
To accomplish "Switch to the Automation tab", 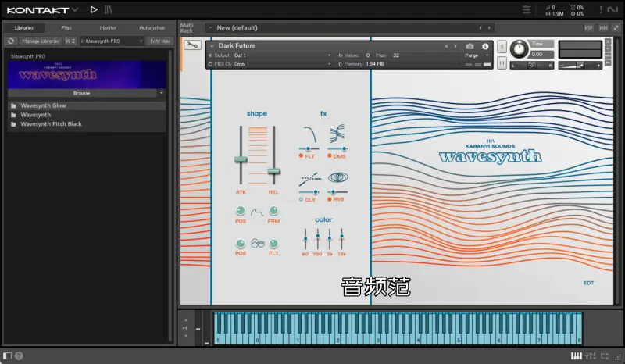I will click(152, 28).
